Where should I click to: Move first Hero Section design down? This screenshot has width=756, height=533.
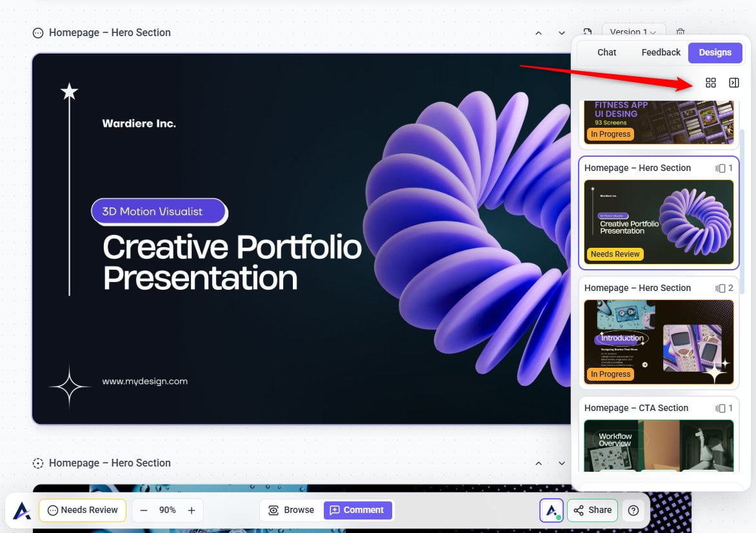[562, 33]
